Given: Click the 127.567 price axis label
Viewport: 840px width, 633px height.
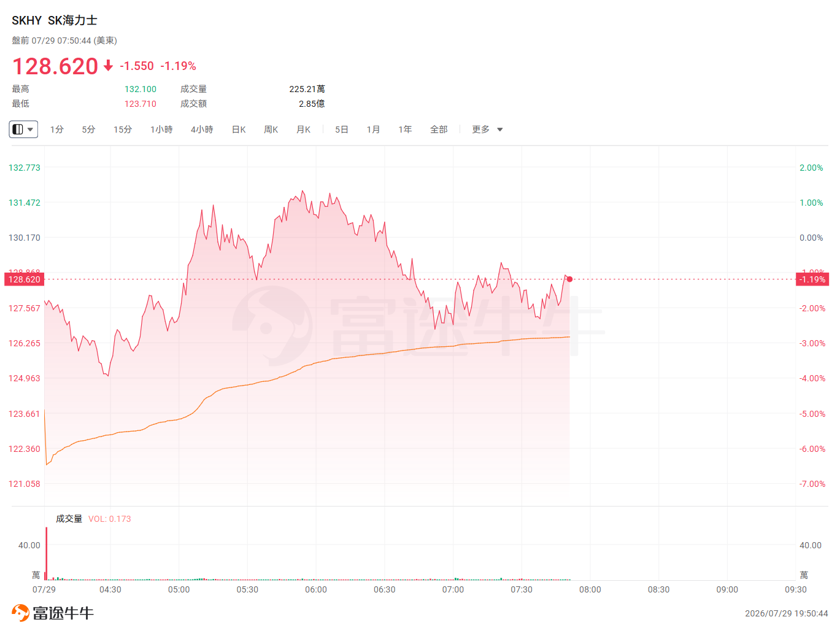Looking at the screenshot, I should click(25, 308).
